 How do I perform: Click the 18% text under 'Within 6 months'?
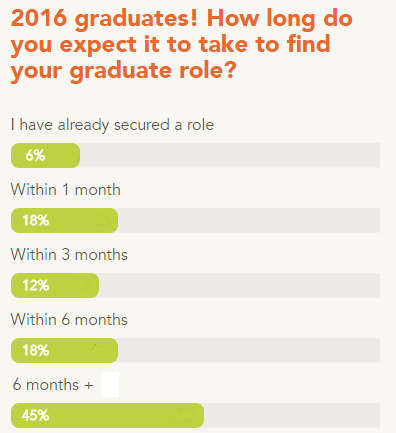pos(36,350)
